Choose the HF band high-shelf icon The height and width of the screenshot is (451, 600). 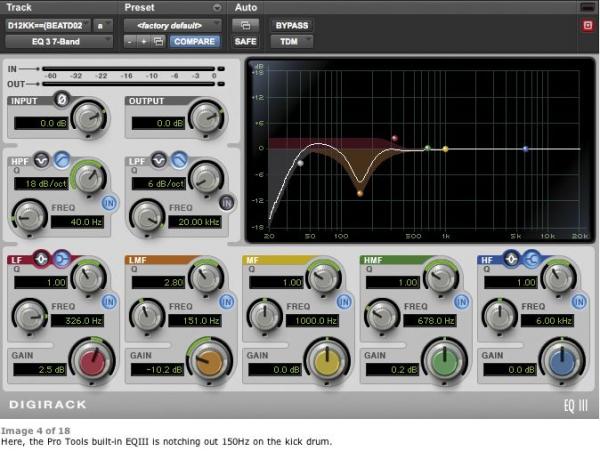[x=532, y=260]
